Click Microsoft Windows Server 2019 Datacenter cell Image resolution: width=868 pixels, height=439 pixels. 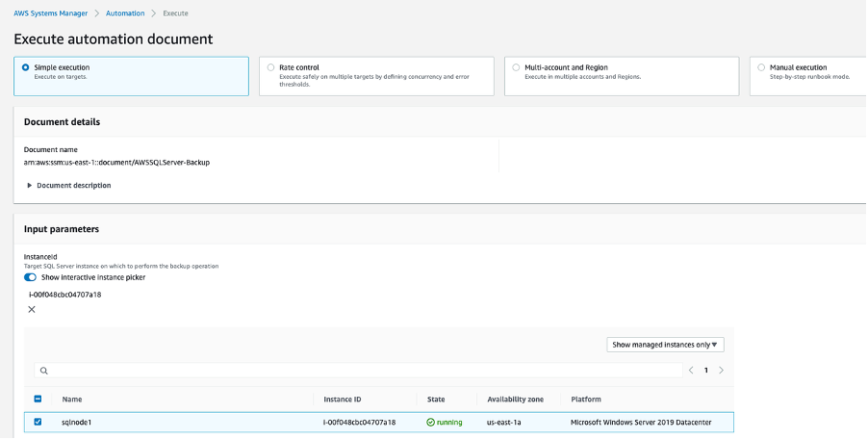coord(641,423)
